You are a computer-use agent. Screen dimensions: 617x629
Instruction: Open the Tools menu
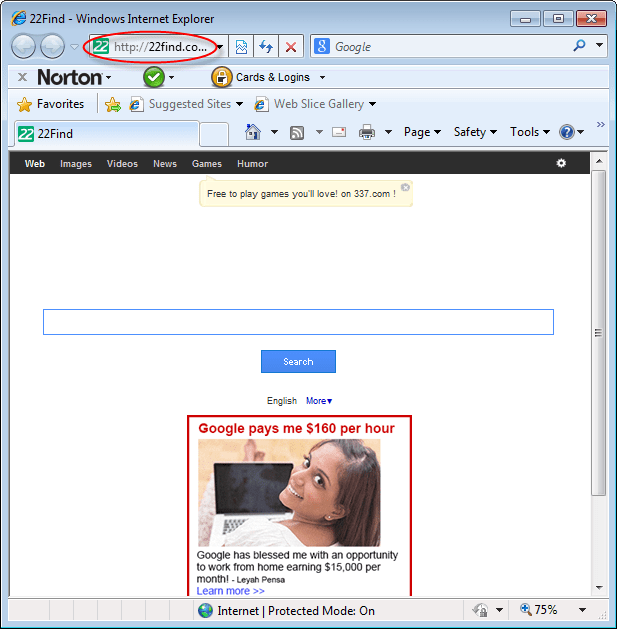530,132
